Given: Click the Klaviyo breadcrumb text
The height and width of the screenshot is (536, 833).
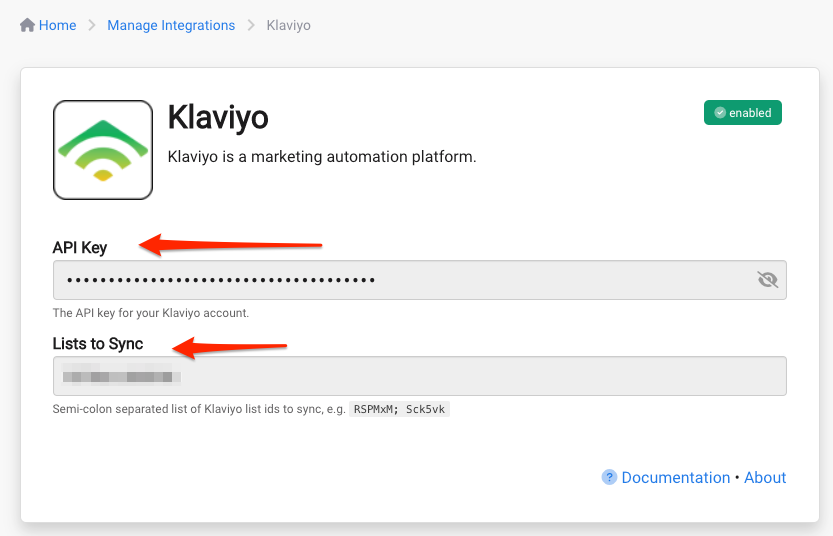Looking at the screenshot, I should pos(288,25).
